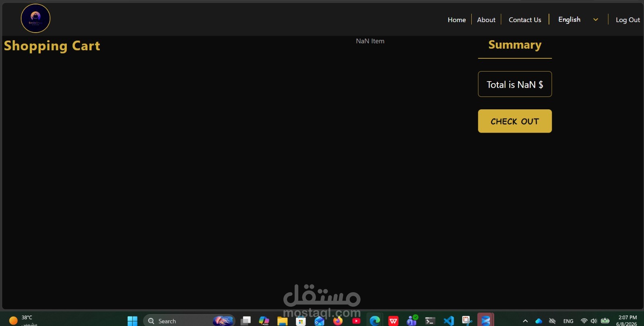Open Outlook from the taskbar
This screenshot has width=644, height=326.
pos(319,321)
